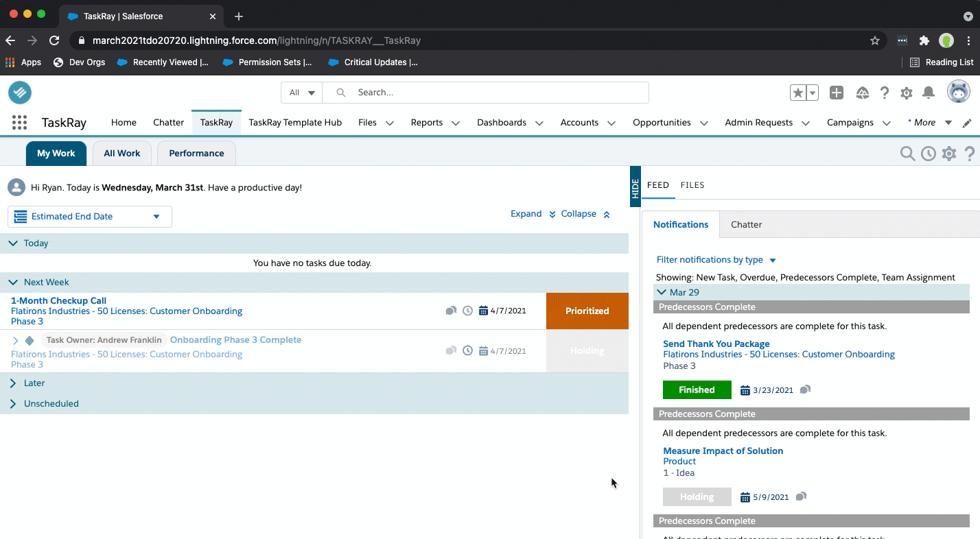Switch to the All Work tab
Image resolution: width=980 pixels, height=539 pixels.
coord(122,154)
